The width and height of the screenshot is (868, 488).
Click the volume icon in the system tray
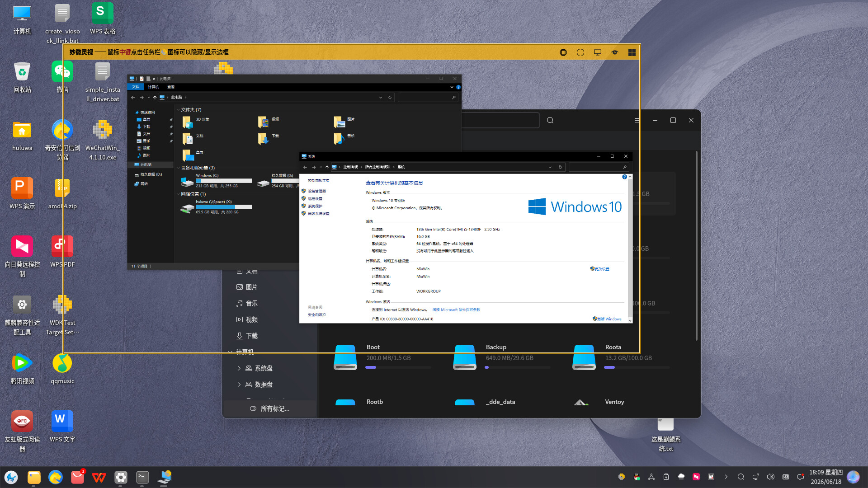[770, 477]
